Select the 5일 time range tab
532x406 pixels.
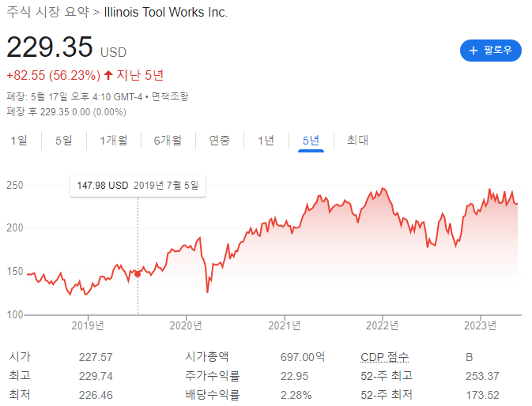(x=64, y=140)
